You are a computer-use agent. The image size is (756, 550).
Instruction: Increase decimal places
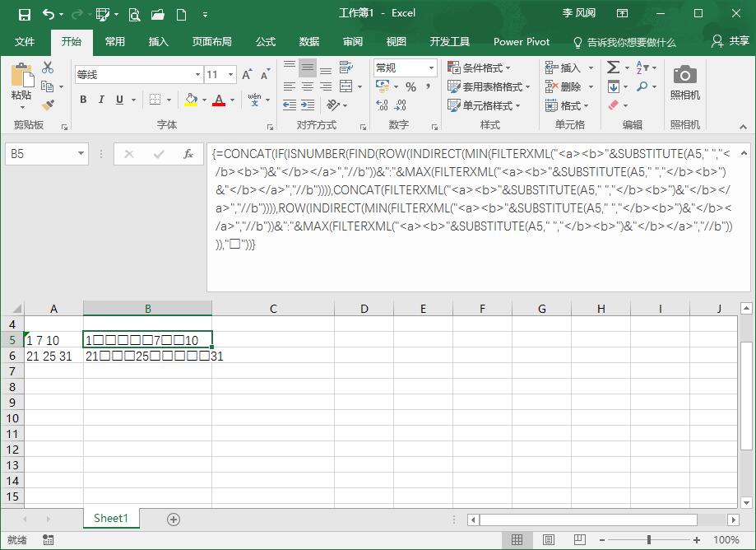(x=382, y=105)
